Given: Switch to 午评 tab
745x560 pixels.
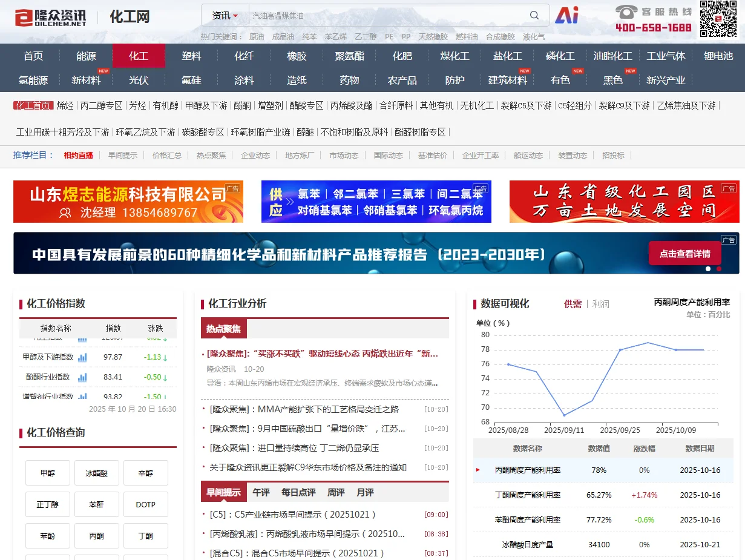Looking at the screenshot, I should (x=261, y=492).
